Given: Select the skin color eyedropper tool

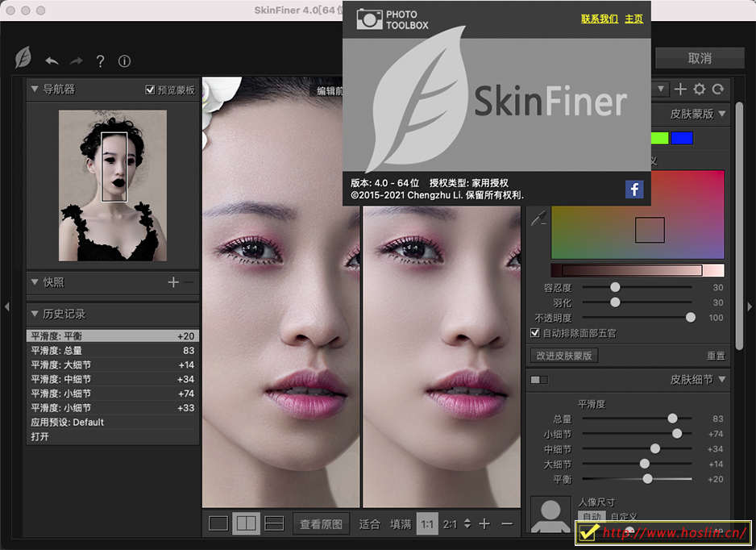Looking at the screenshot, I should [x=538, y=218].
